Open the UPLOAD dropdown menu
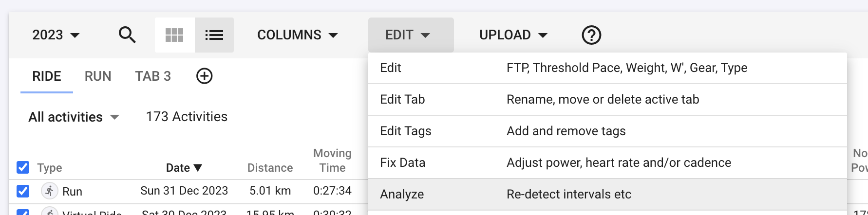 point(513,35)
